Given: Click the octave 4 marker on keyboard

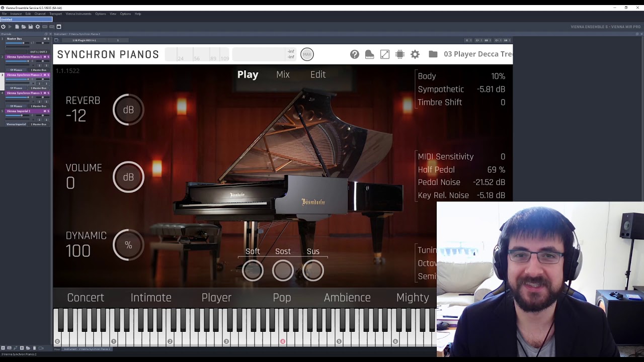Looking at the screenshot, I should (283, 342).
